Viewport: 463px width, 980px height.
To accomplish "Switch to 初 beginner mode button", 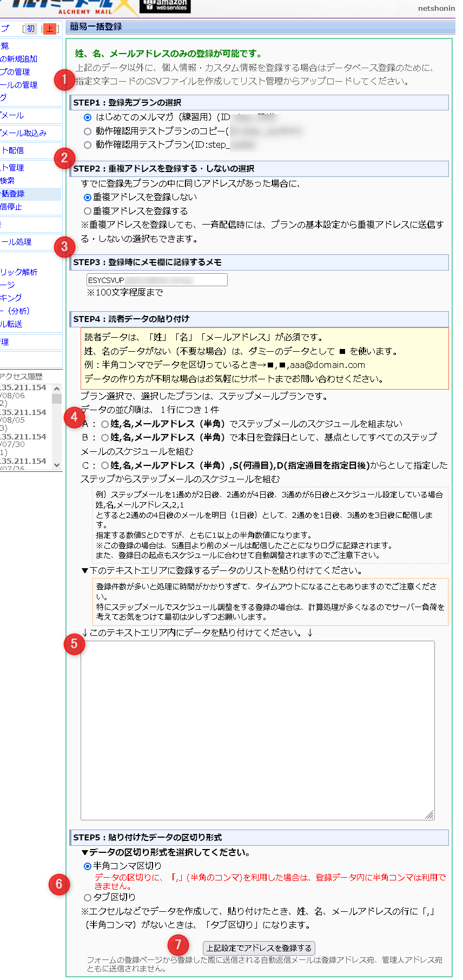I will point(31,29).
